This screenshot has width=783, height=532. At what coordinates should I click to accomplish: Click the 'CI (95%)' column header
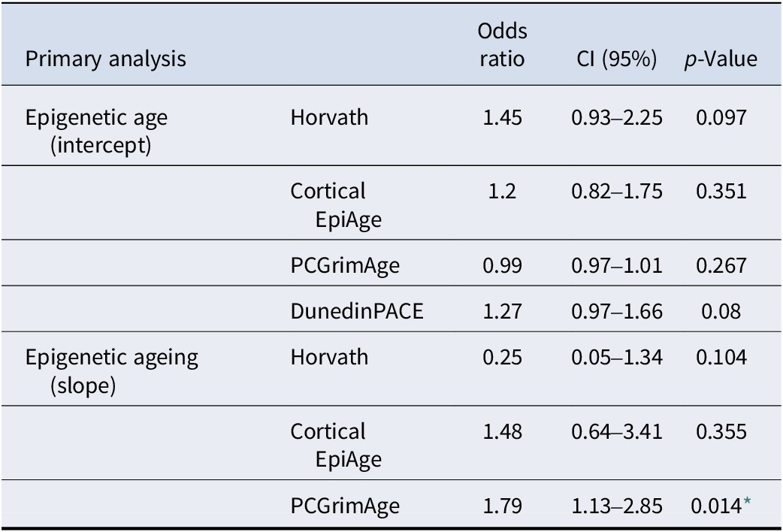pos(615,59)
